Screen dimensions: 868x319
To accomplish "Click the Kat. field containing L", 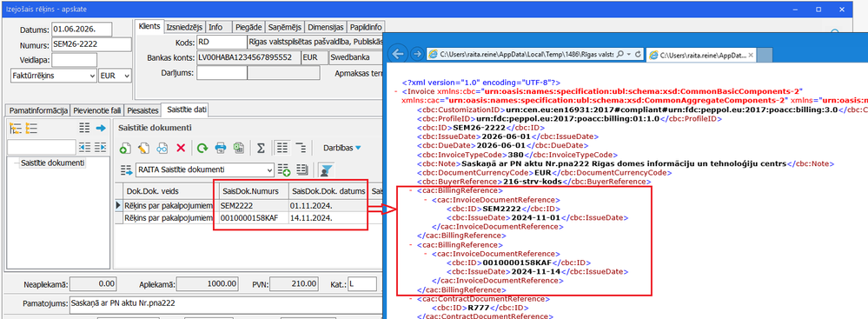I will click(x=362, y=284).
